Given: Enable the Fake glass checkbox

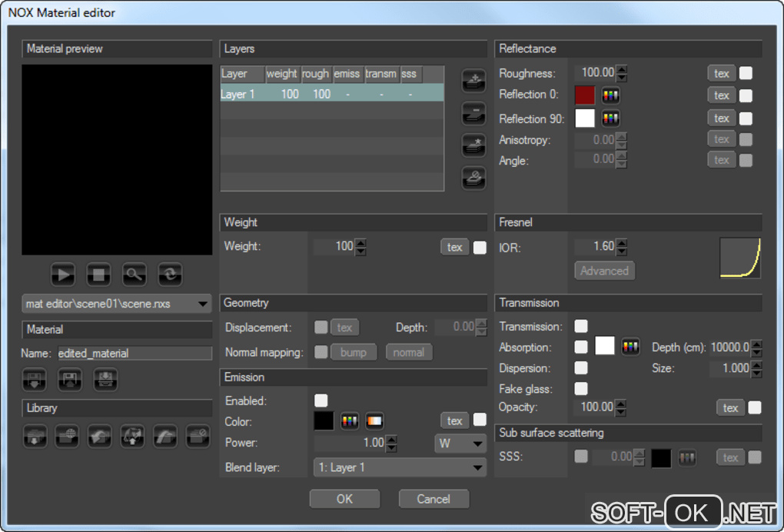Looking at the screenshot, I should pos(582,388).
